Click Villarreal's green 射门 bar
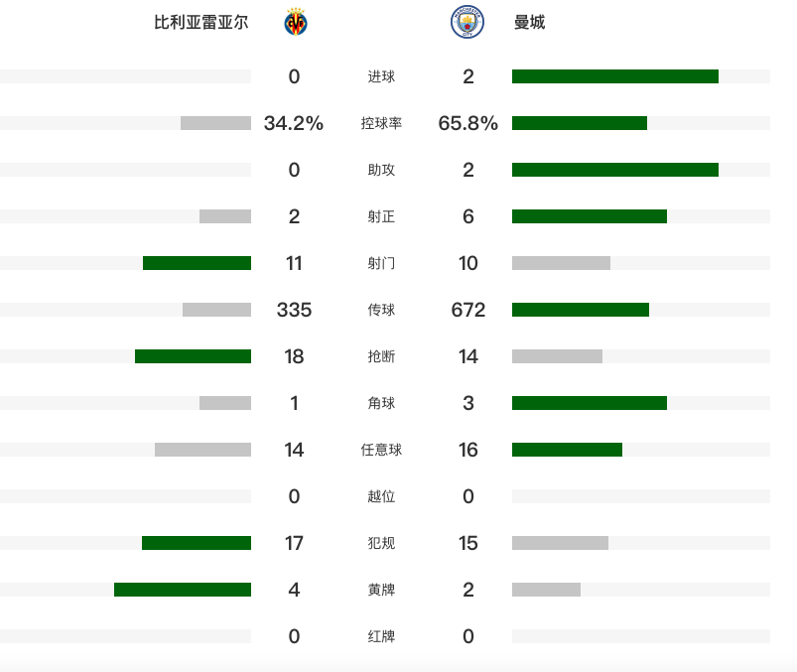 197,263
